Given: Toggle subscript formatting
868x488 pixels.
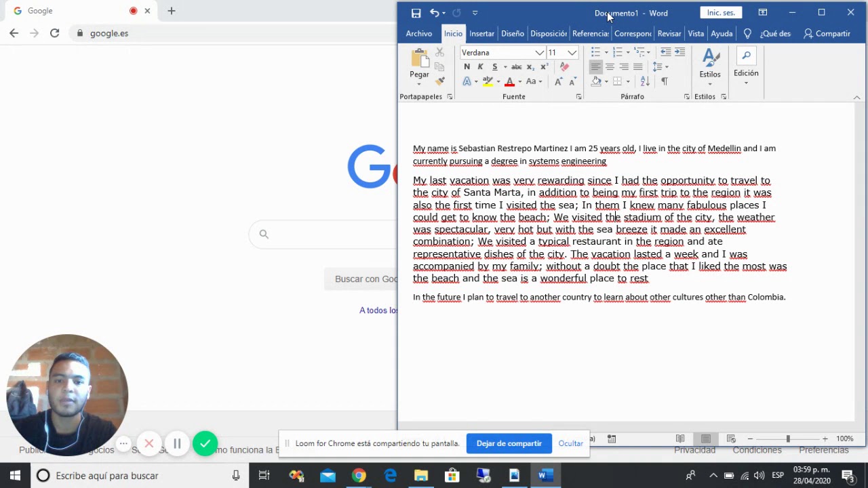Looking at the screenshot, I should pyautogui.click(x=531, y=66).
